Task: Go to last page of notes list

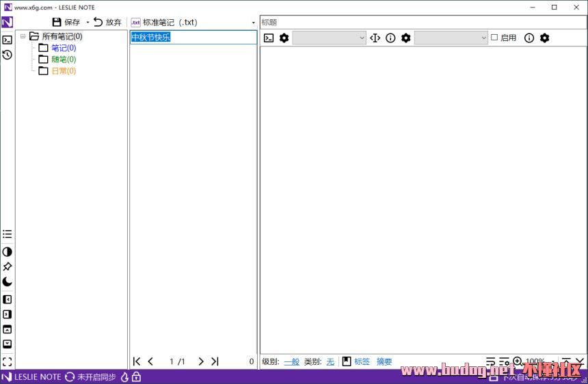Action: 215,361
